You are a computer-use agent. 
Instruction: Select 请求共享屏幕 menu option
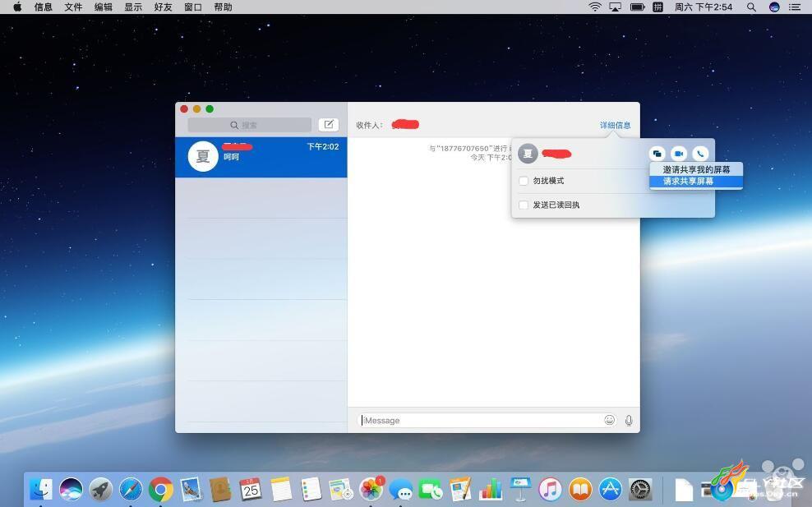[x=696, y=182]
